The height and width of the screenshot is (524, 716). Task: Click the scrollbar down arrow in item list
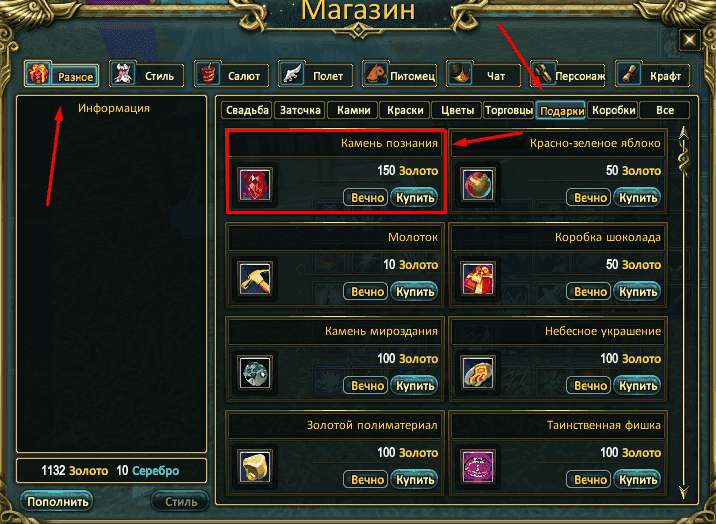click(684, 492)
